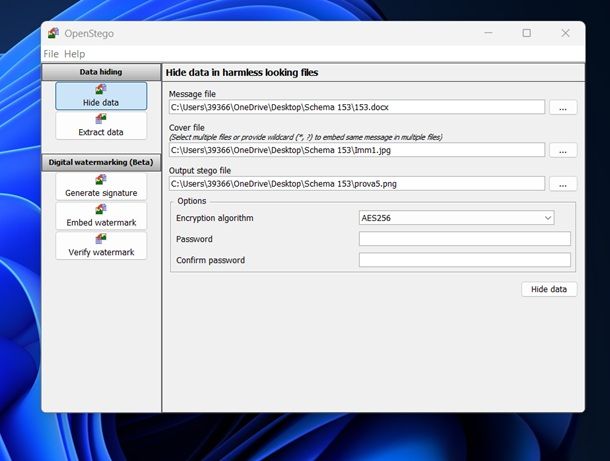
Task: Select the Hide data sidebar option
Action: [101, 96]
